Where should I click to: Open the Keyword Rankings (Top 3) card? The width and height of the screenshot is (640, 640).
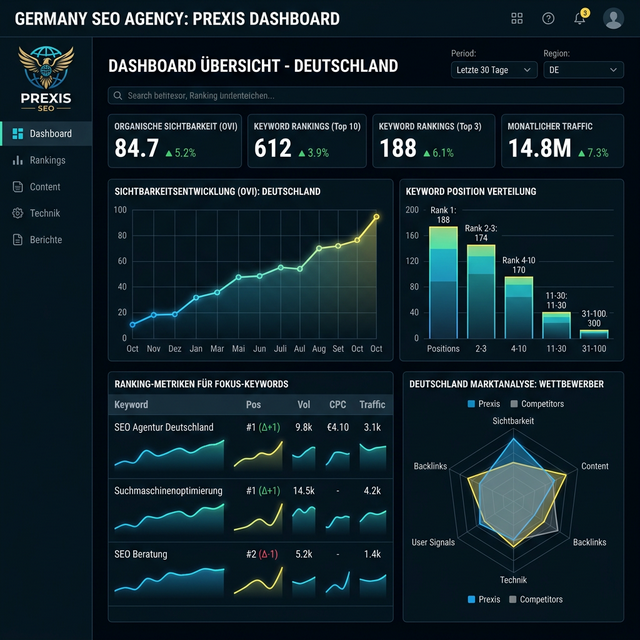[433, 141]
